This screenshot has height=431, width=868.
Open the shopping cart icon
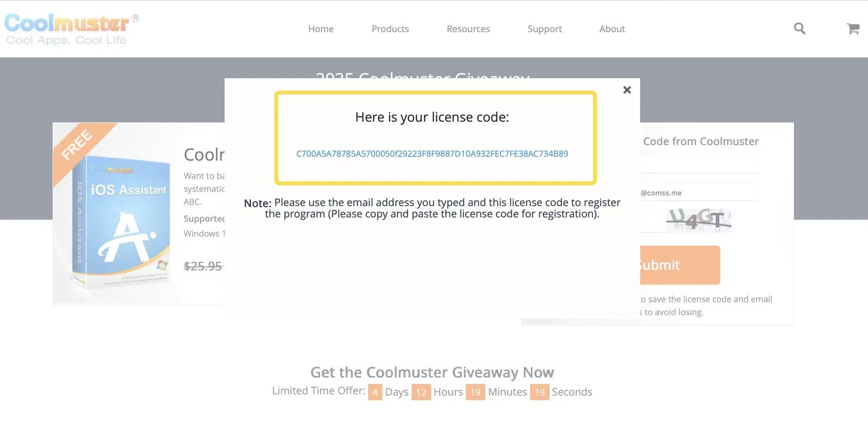click(853, 28)
